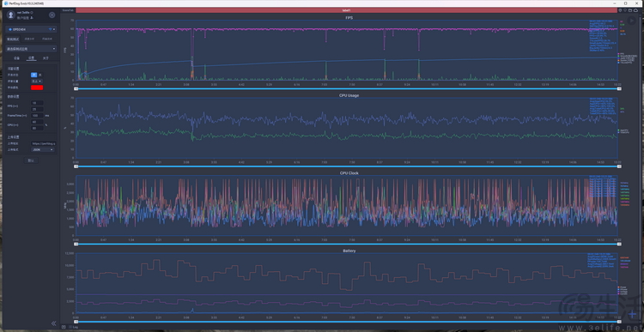Click the first FPS threshold field showing 18
644x332 pixels.
point(38,103)
